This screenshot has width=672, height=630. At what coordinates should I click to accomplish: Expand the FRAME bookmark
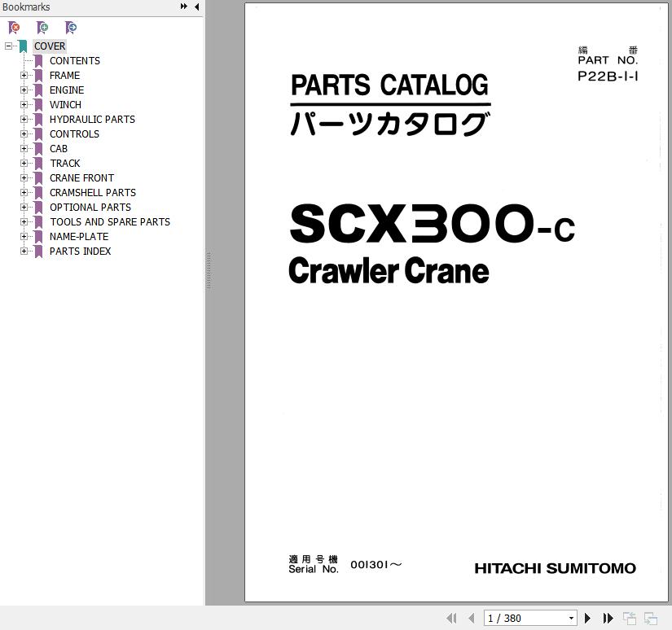click(24, 76)
